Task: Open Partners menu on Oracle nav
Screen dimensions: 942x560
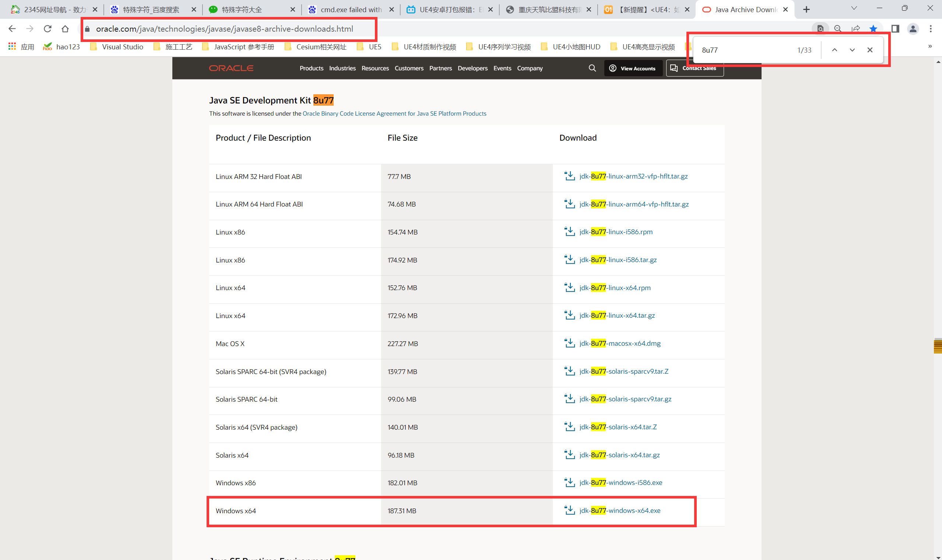Action: tap(440, 68)
